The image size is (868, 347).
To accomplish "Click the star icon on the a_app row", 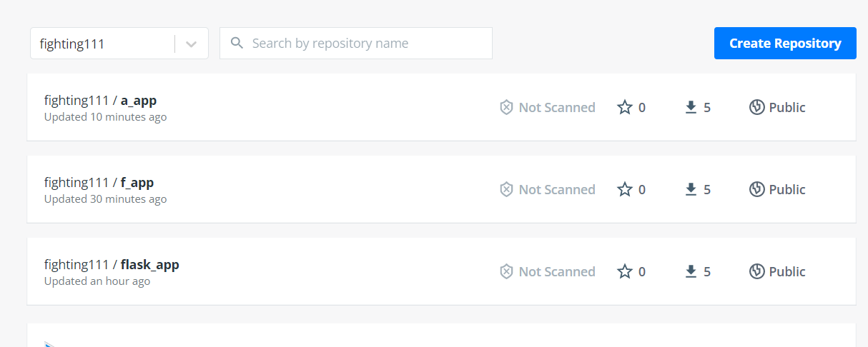I will (x=625, y=107).
